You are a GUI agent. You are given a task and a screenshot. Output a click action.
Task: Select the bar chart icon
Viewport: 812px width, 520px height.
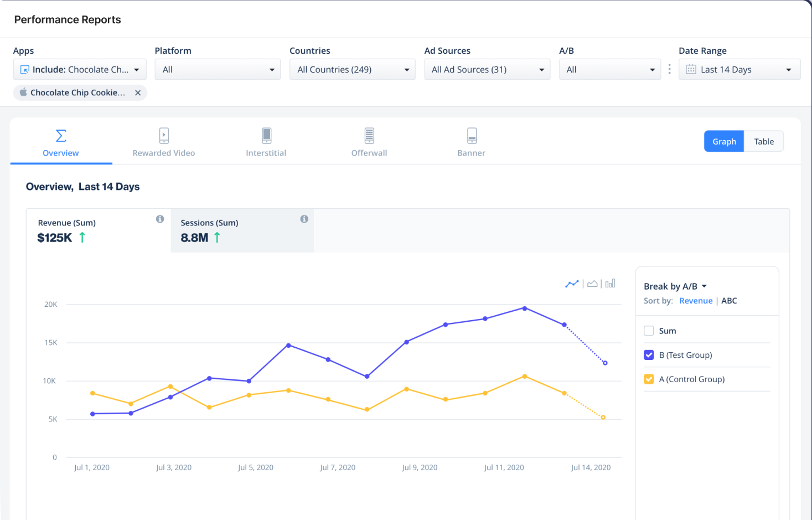click(610, 284)
